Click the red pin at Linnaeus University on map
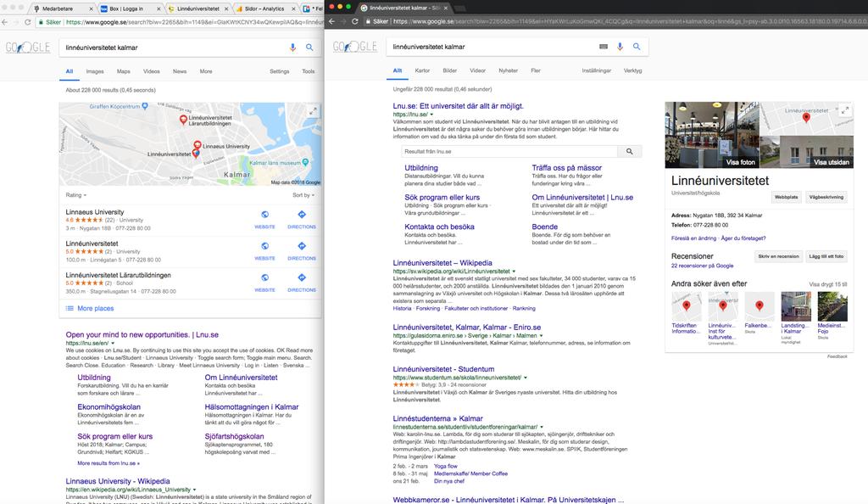This screenshot has height=504, width=868. (x=197, y=146)
